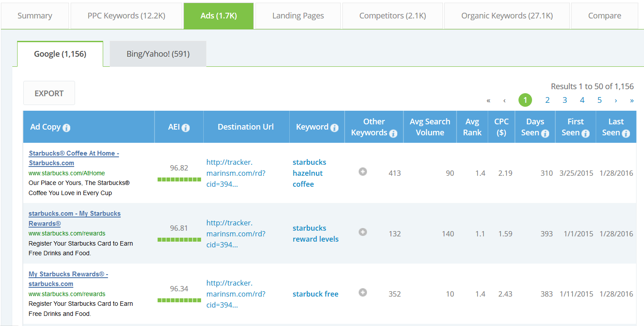Image resolution: width=644 pixels, height=326 pixels.
Task: Click keyword starbucks reward levels
Action: 316,234
